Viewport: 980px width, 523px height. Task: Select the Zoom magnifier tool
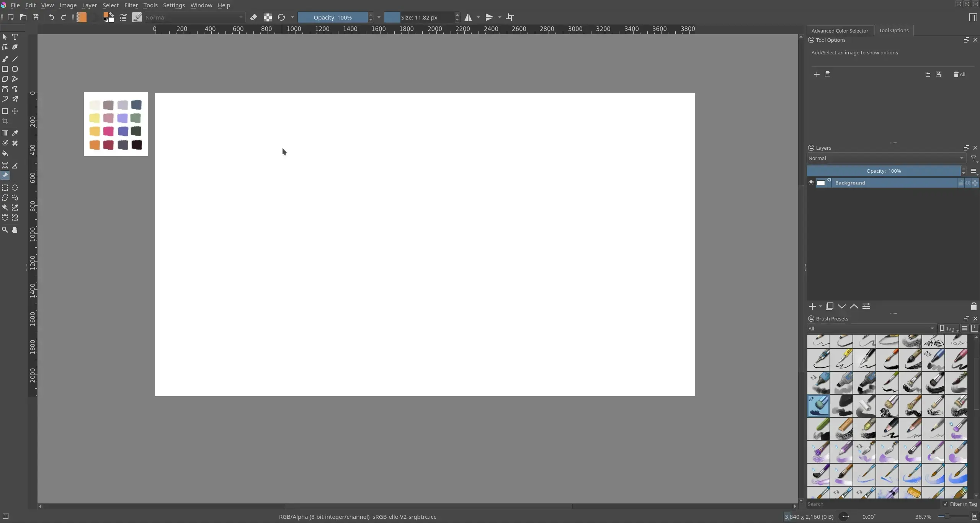coord(5,230)
